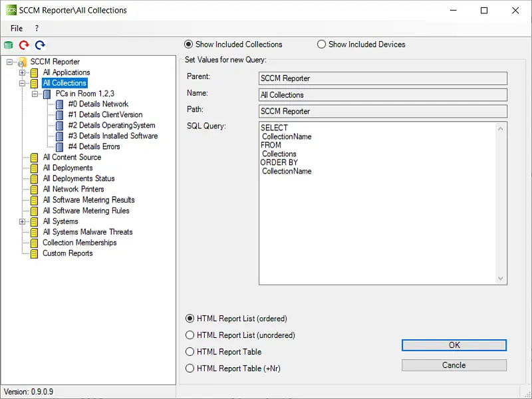The height and width of the screenshot is (399, 532).
Task: Select the #3 Details Installed Software label
Action: tap(113, 136)
